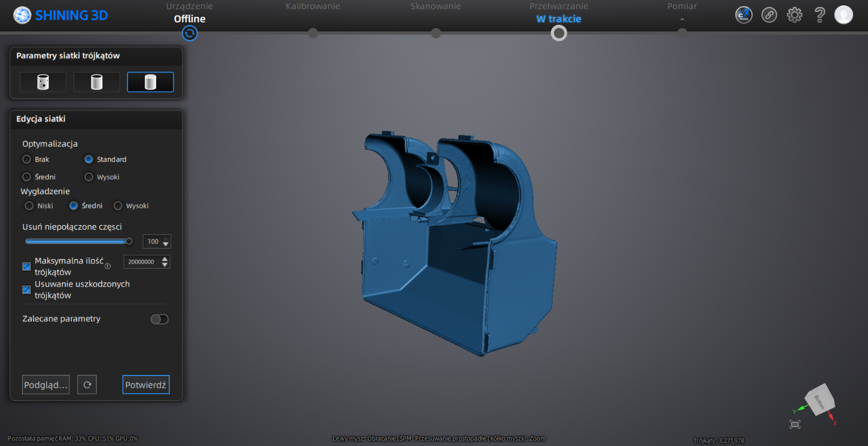Click the refresh icon next to Podgląd
The image size is (868, 446).
coord(87,385)
